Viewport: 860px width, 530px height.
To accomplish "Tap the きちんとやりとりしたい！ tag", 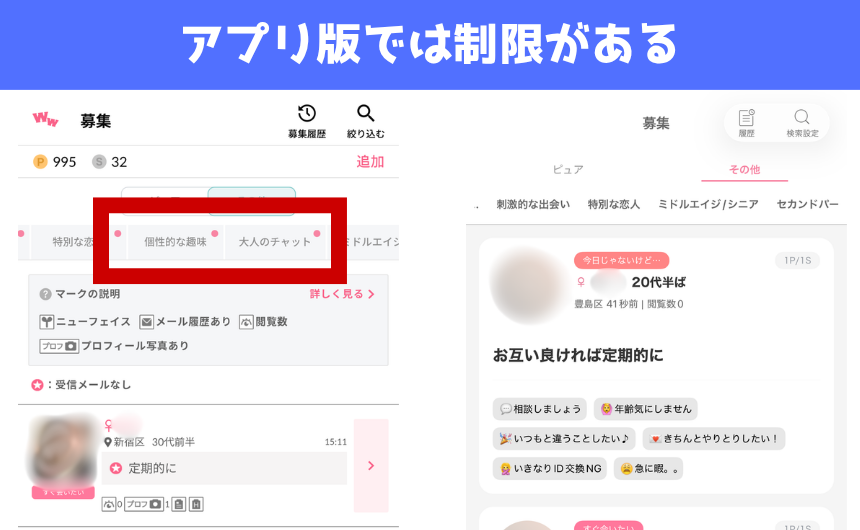I will pos(714,438).
